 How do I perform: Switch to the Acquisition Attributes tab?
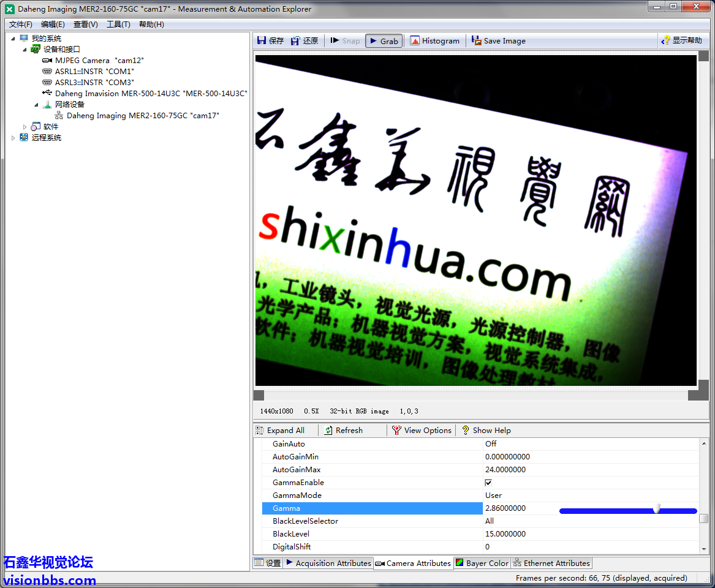(x=328, y=563)
